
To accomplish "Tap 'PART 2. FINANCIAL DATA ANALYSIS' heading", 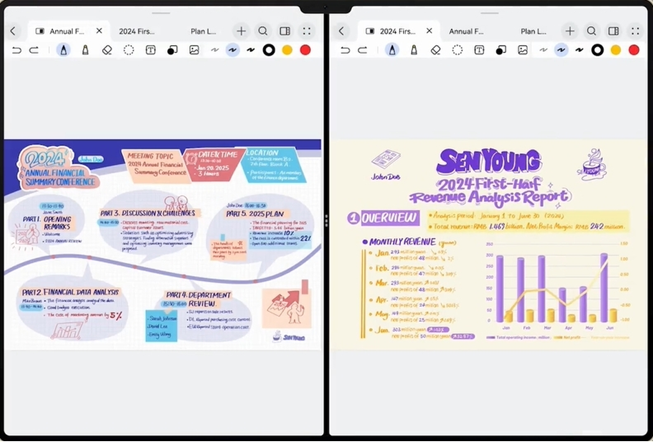I will pyautogui.click(x=70, y=292).
